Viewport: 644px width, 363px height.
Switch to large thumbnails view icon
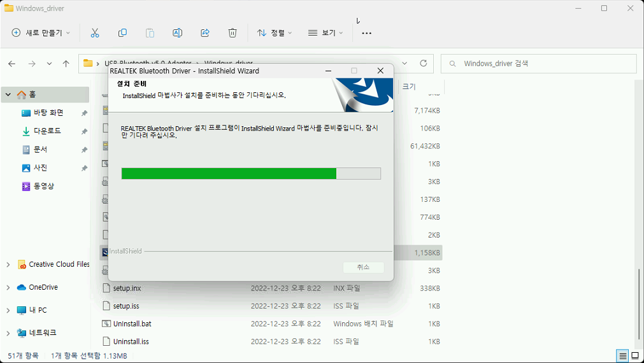(x=635, y=356)
